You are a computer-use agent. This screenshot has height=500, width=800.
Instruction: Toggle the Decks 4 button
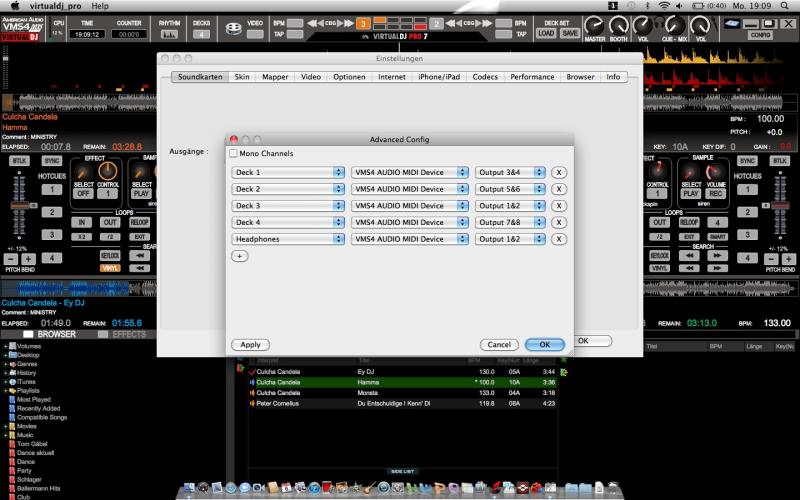pyautogui.click(x=201, y=35)
